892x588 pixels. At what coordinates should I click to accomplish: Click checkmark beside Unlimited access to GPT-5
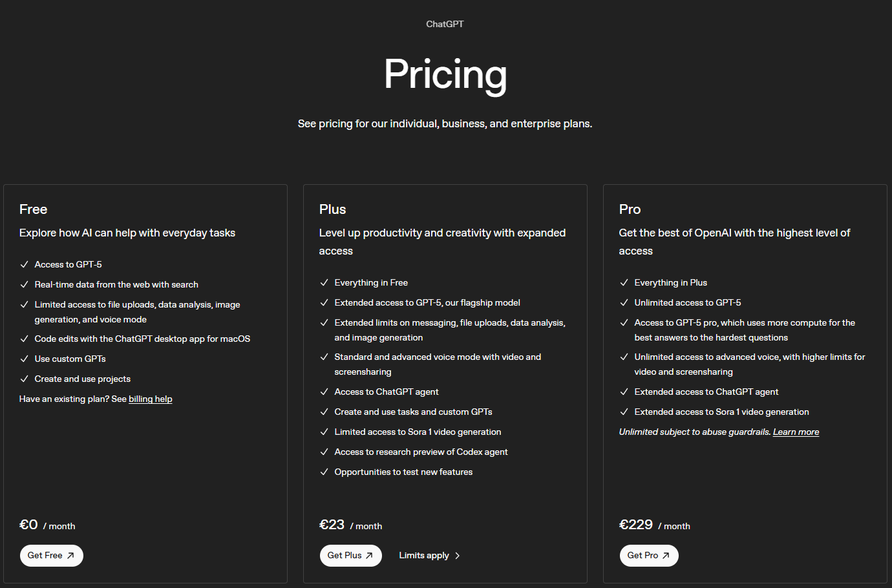click(x=624, y=303)
